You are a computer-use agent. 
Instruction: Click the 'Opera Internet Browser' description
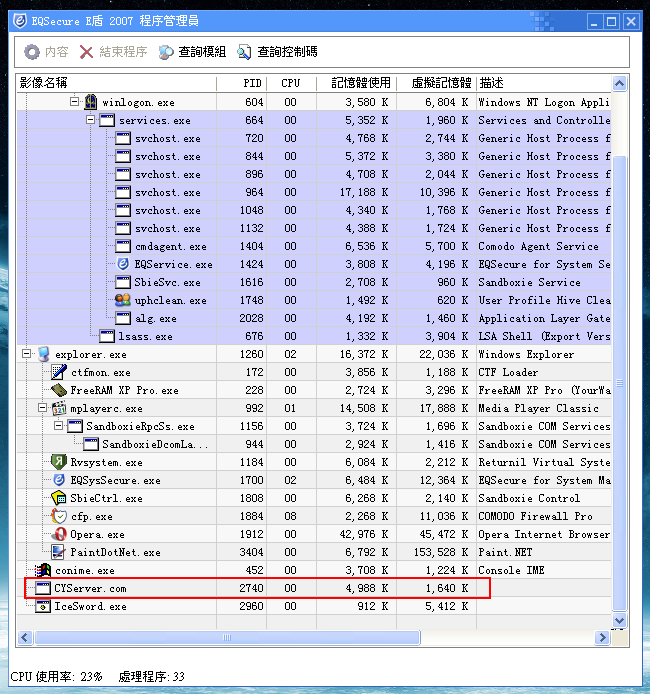pyautogui.click(x=544, y=534)
